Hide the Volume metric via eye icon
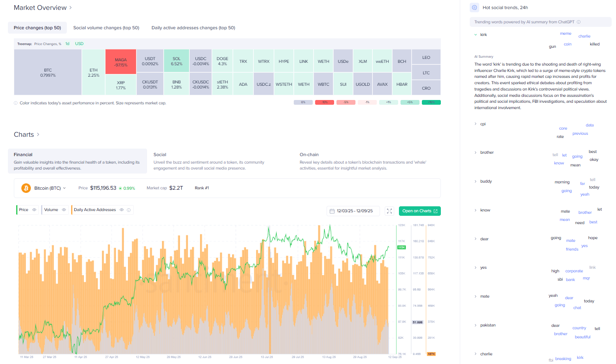Image resolution: width=616 pixels, height=364 pixels. pyautogui.click(x=64, y=210)
